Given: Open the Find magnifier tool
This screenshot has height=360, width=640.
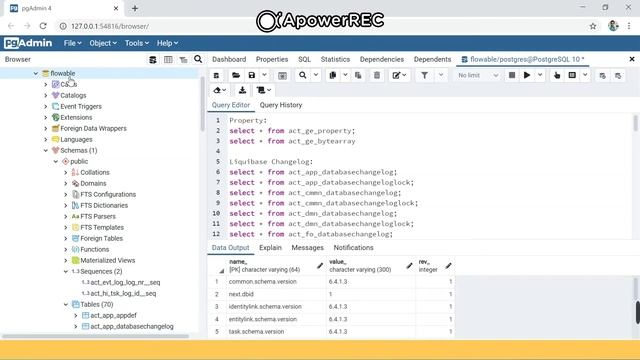Looking at the screenshot, I should pos(302,75).
